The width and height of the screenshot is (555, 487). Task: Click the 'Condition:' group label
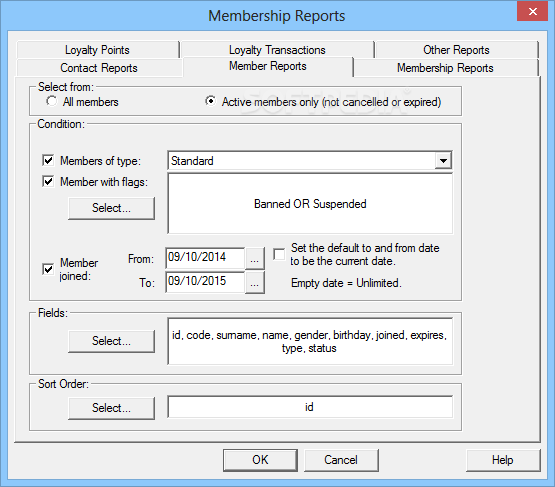[61, 124]
